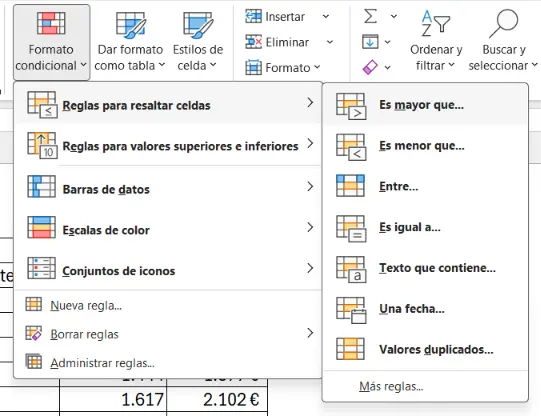Click the Administrar reglas icon
The height and width of the screenshot is (417, 541).
coord(33,361)
